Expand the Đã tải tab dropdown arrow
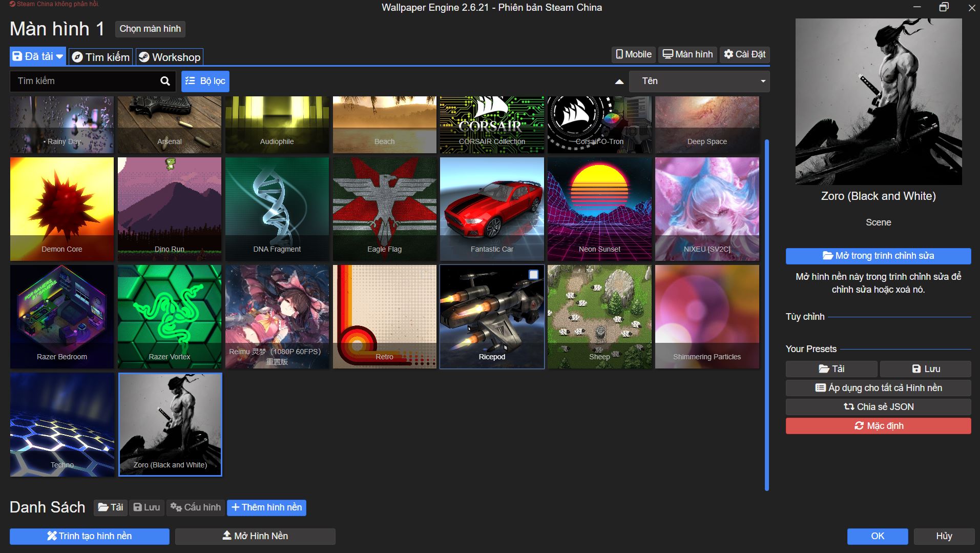The width and height of the screenshot is (980, 553). tap(59, 56)
